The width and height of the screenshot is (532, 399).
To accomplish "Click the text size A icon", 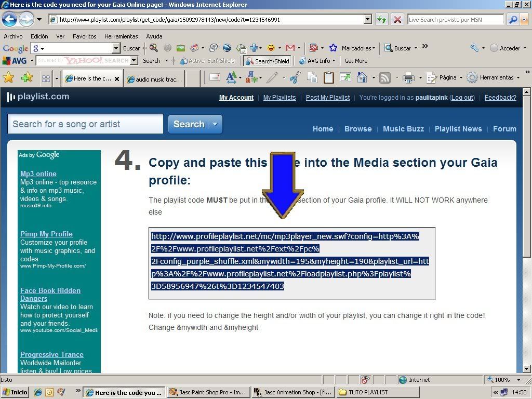I will (x=231, y=78).
